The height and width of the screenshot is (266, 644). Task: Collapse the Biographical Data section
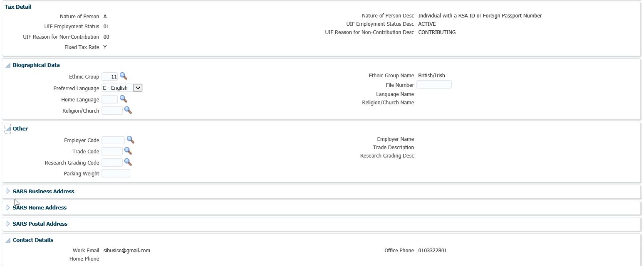click(8, 65)
